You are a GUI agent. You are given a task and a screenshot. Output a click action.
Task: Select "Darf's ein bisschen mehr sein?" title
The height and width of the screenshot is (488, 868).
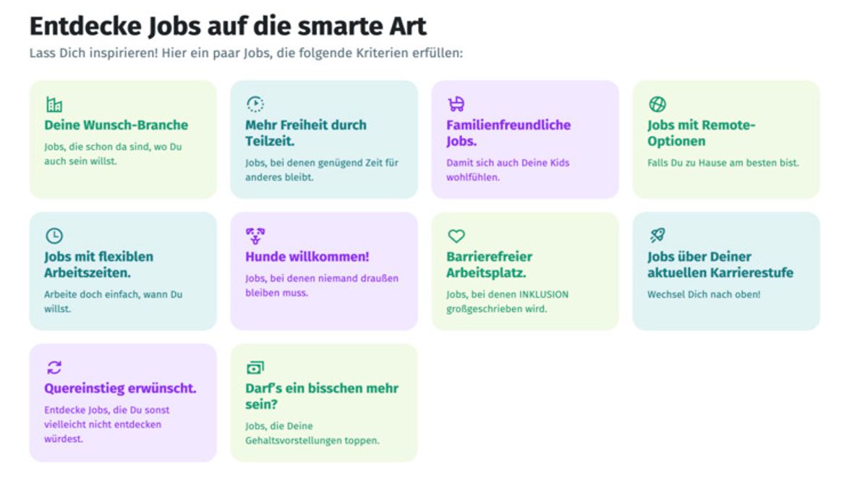click(x=321, y=396)
